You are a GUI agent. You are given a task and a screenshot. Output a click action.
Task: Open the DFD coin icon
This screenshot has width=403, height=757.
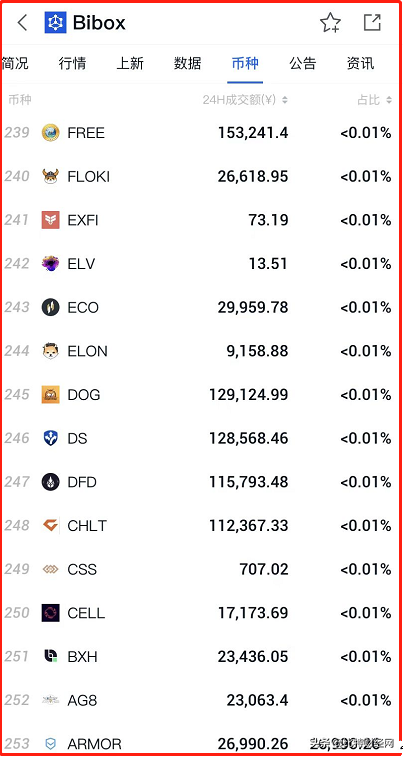(50, 482)
